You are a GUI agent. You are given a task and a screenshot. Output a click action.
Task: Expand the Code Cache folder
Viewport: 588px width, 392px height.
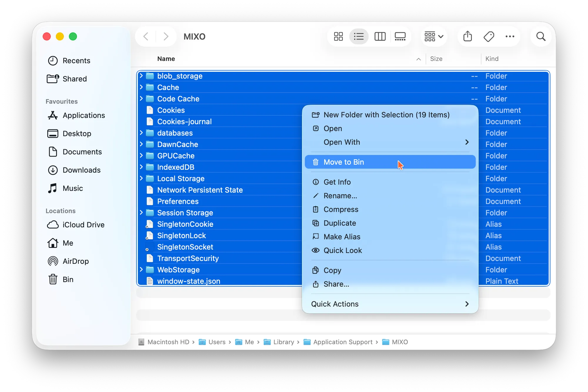click(141, 99)
